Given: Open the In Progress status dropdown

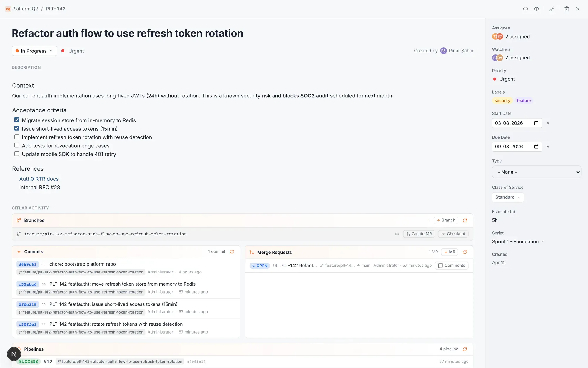Looking at the screenshot, I should pyautogui.click(x=34, y=51).
